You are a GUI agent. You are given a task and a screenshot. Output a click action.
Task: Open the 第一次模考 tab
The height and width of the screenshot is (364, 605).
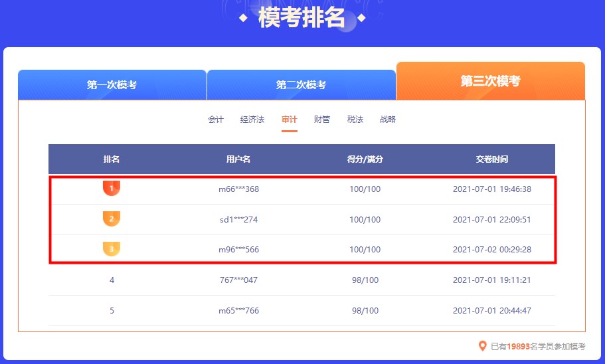(112, 85)
